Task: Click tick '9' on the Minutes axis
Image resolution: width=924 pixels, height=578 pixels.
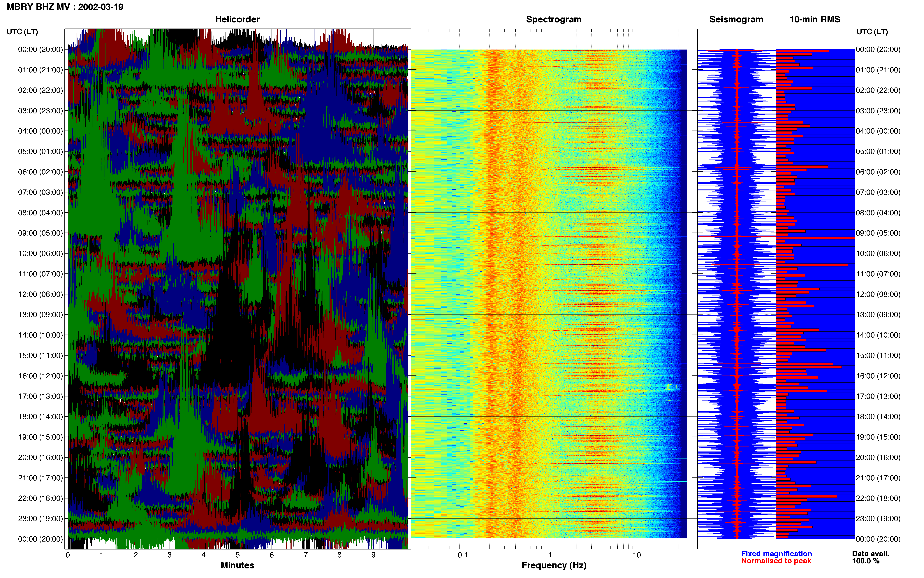Action: (x=373, y=555)
